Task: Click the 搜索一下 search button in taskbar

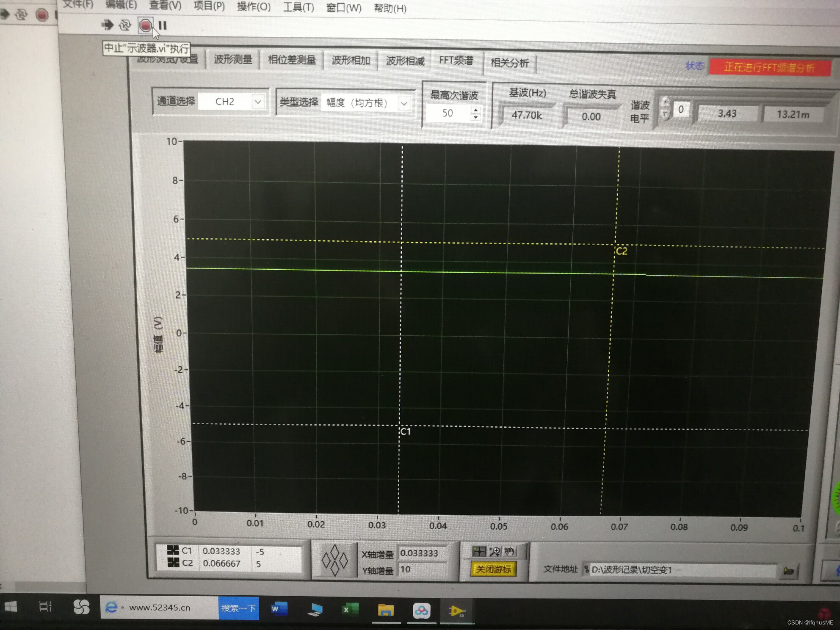Action: click(238, 608)
